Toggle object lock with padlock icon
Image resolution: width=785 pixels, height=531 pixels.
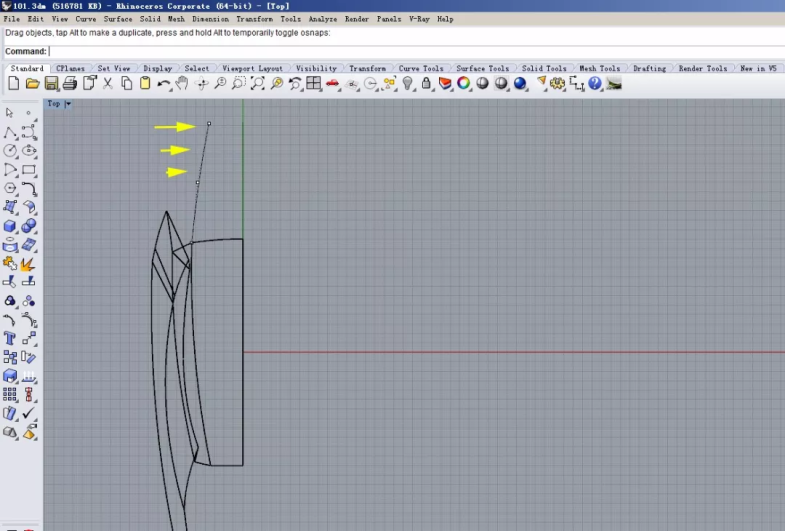427,84
